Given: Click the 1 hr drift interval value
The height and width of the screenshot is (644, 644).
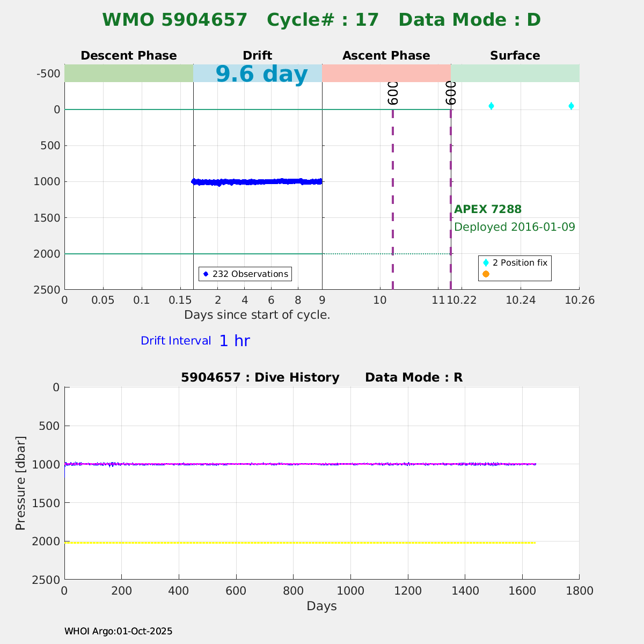Looking at the screenshot, I should [x=235, y=341].
